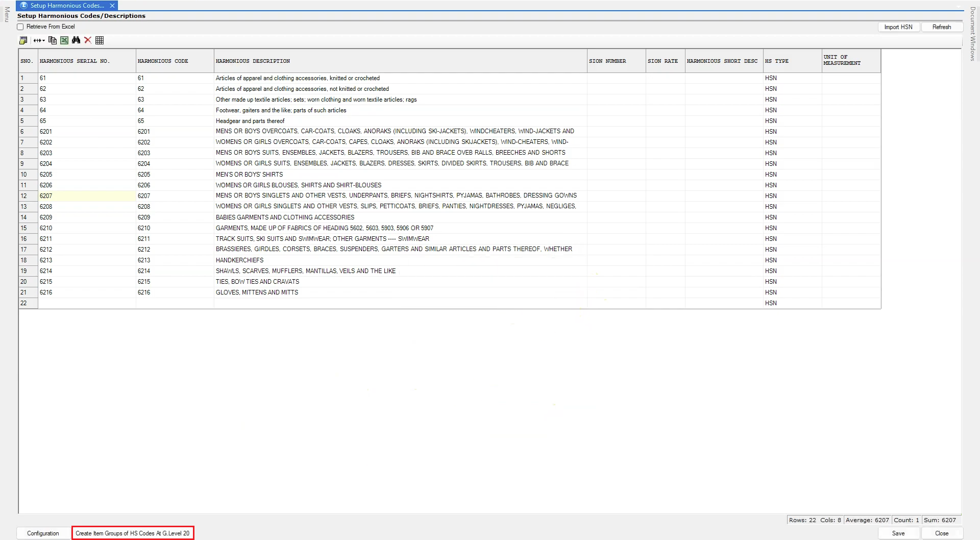Click the Save button
The width and height of the screenshot is (980, 540).
click(898, 533)
